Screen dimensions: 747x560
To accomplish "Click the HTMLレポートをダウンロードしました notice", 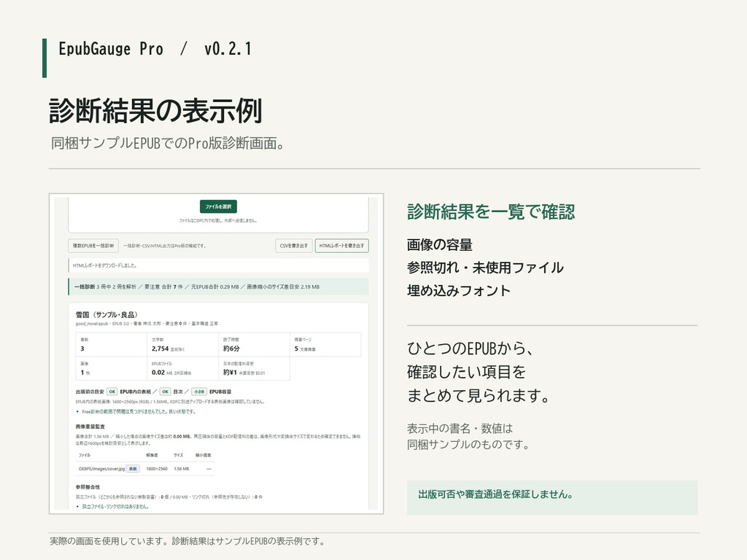I will (218, 265).
